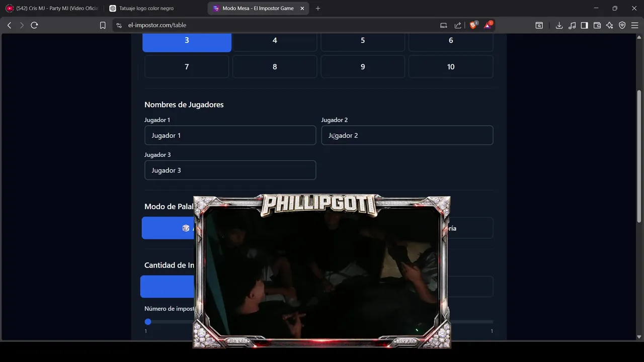Select 10 players
Viewport: 644px width, 362px height.
pyautogui.click(x=451, y=66)
